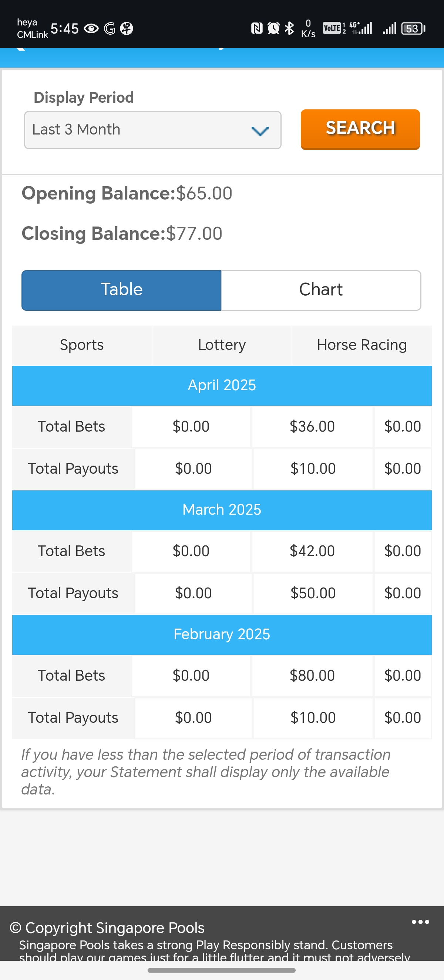The height and width of the screenshot is (980, 444).
Task: Tap the Google G status icon
Action: (x=110, y=28)
